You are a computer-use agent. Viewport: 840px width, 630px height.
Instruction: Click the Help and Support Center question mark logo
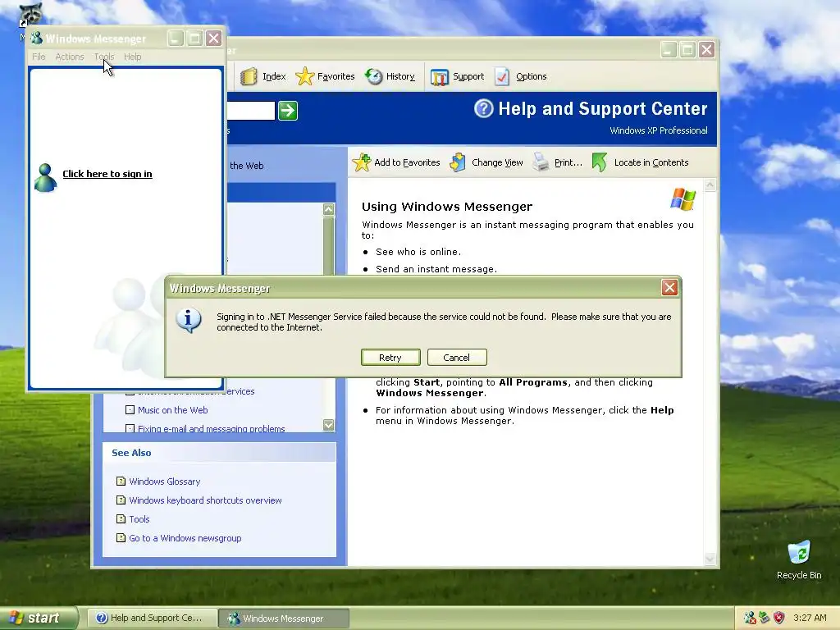pyautogui.click(x=483, y=109)
